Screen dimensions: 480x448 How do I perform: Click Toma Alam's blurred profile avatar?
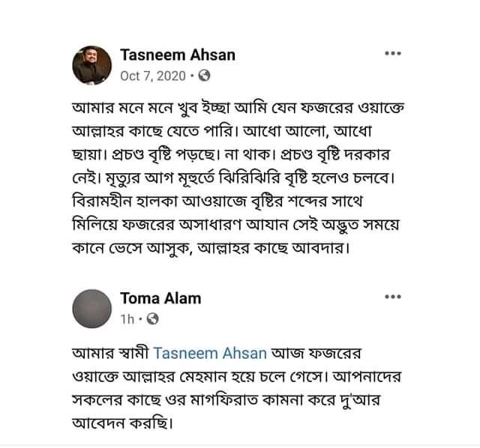click(91, 308)
